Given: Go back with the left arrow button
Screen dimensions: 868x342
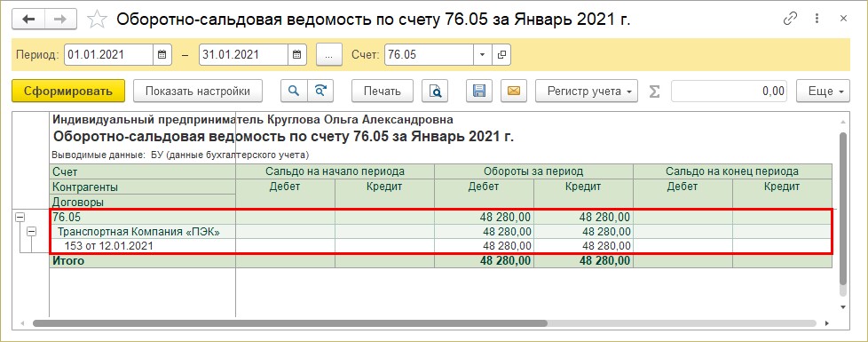Looking at the screenshot, I should point(28,19).
